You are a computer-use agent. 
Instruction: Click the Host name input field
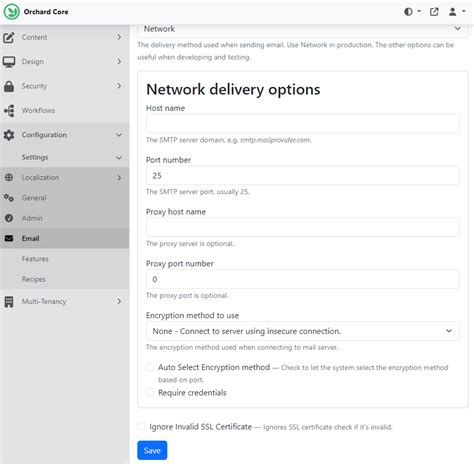pos(303,123)
